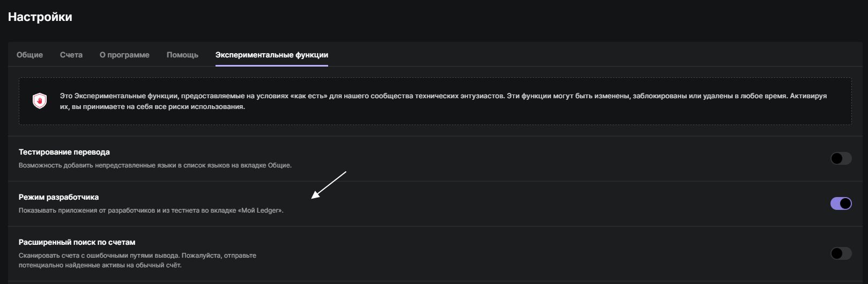
Task: Select the Помощь tab
Action: [x=182, y=55]
